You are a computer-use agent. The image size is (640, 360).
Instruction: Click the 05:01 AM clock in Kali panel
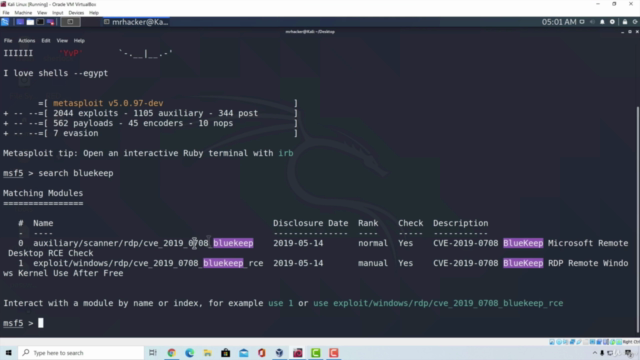pyautogui.click(x=559, y=22)
